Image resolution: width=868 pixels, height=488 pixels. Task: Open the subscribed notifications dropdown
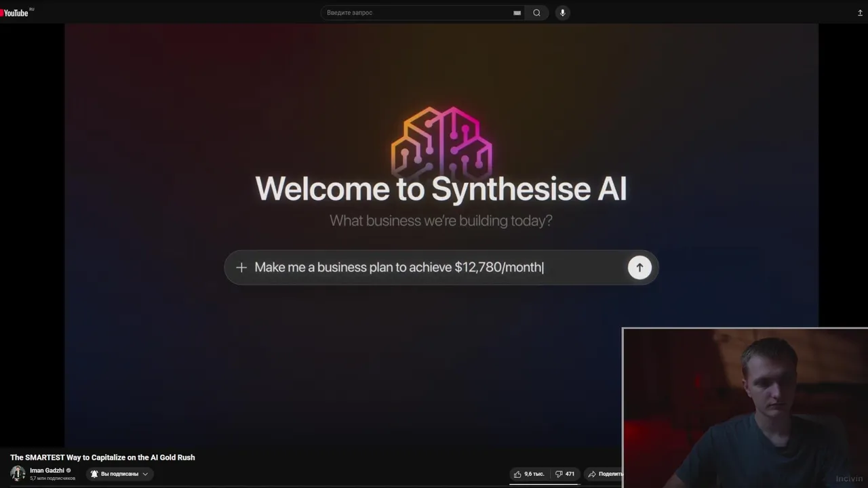point(119,474)
